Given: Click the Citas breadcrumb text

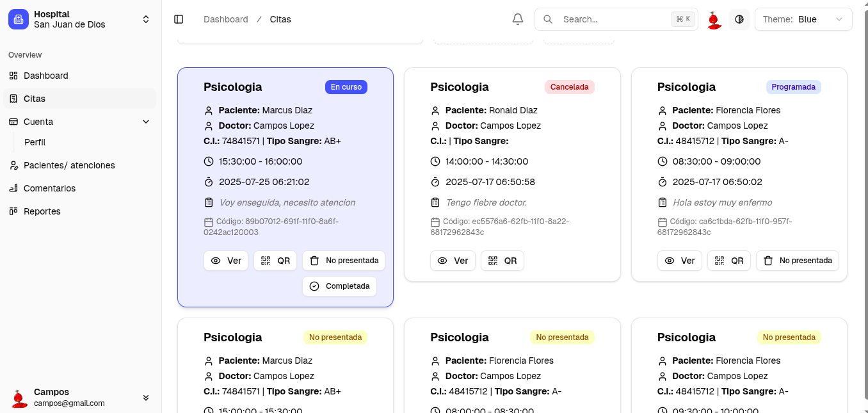Looking at the screenshot, I should tap(280, 19).
